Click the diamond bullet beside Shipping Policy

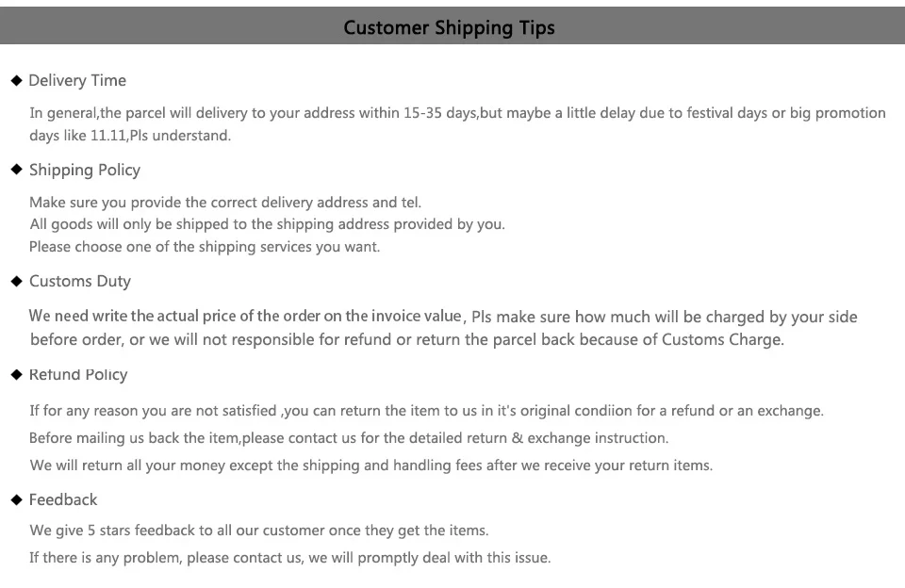pyautogui.click(x=16, y=170)
